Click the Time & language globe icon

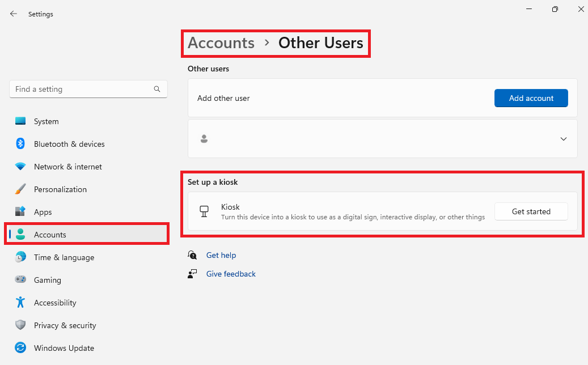pos(20,257)
